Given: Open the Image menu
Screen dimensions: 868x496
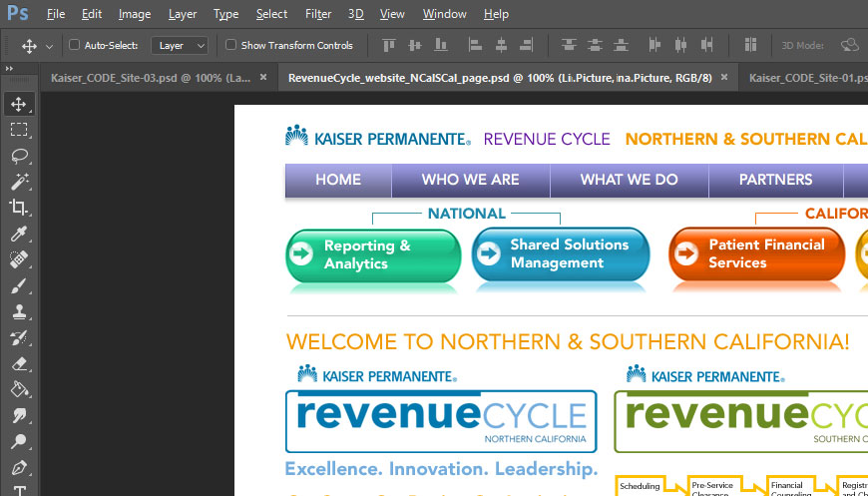Looking at the screenshot, I should (135, 14).
